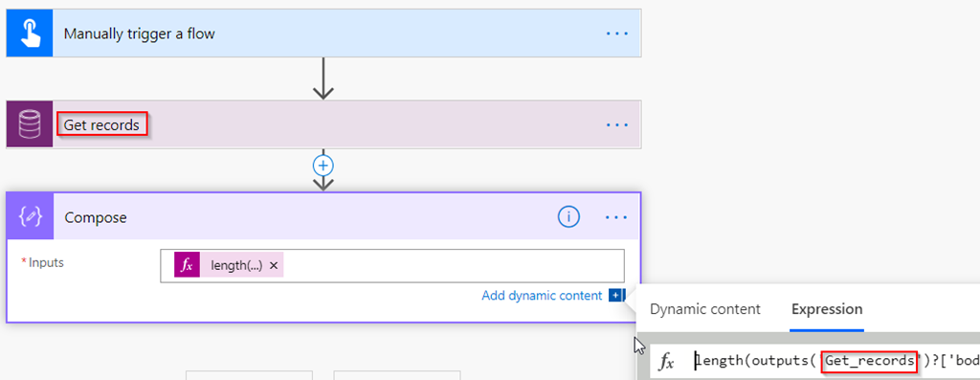Open the Manually trigger a flow card
The width and height of the screenshot is (980, 380).
pyautogui.click(x=323, y=34)
